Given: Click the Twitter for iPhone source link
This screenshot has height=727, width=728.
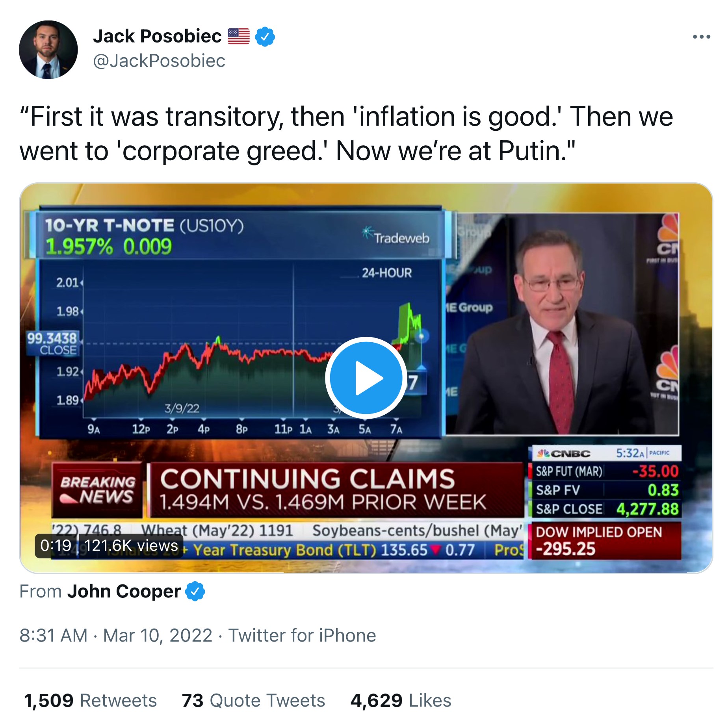Looking at the screenshot, I should [x=302, y=635].
